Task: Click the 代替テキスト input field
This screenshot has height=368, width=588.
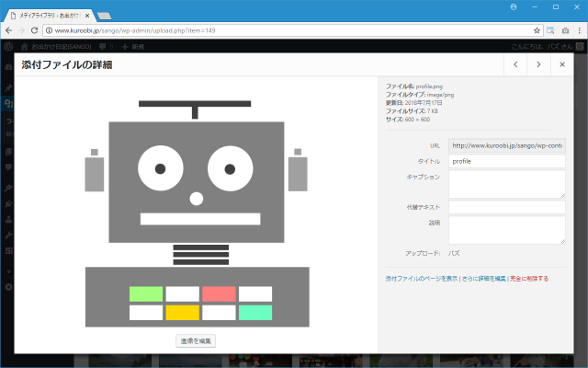Action: [506, 207]
